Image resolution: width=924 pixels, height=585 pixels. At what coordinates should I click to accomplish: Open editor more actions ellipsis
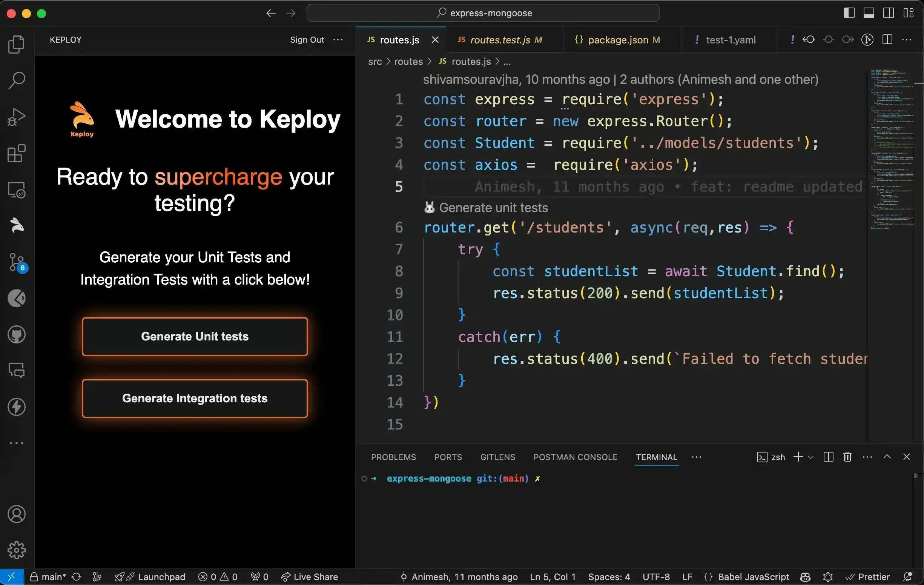[x=907, y=40]
